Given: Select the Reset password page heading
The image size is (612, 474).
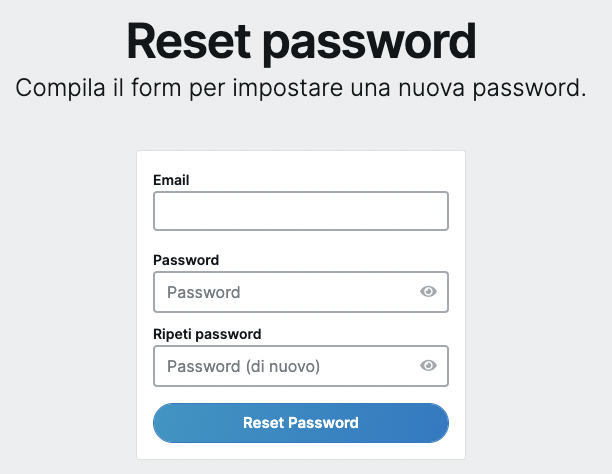Looking at the screenshot, I should [x=301, y=42].
